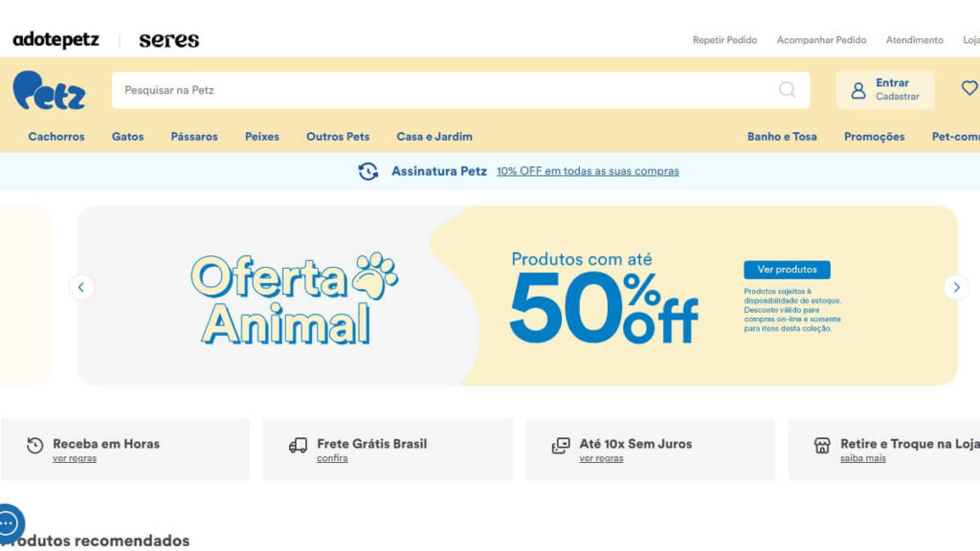The height and width of the screenshot is (551, 980).
Task: Click the Frete Grátis truck icon
Action: [x=299, y=446]
